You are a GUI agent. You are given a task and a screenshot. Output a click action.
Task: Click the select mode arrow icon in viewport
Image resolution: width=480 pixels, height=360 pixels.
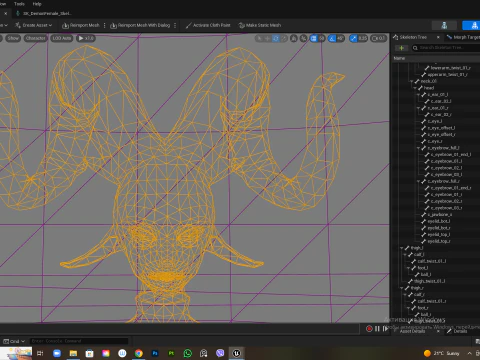(259, 38)
